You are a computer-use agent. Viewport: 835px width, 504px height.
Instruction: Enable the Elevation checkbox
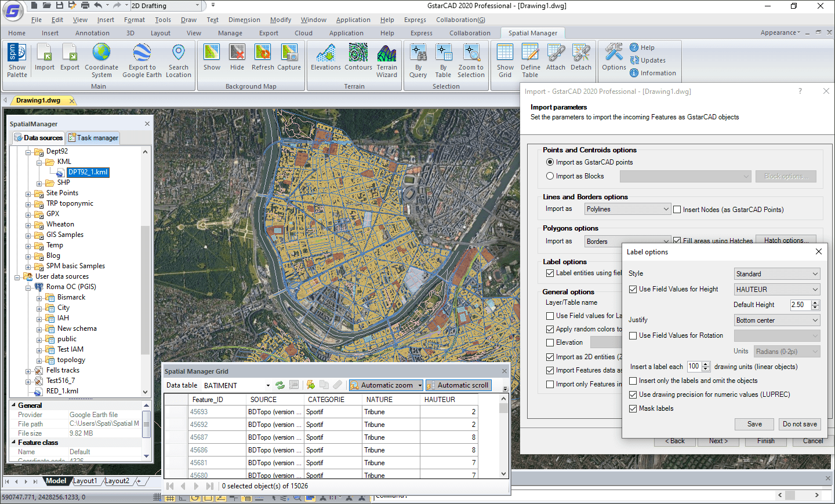(550, 342)
